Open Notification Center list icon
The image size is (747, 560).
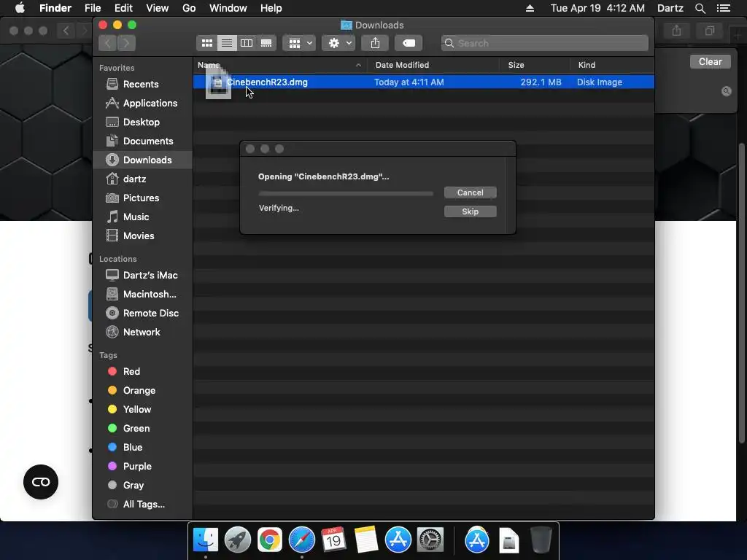724,8
